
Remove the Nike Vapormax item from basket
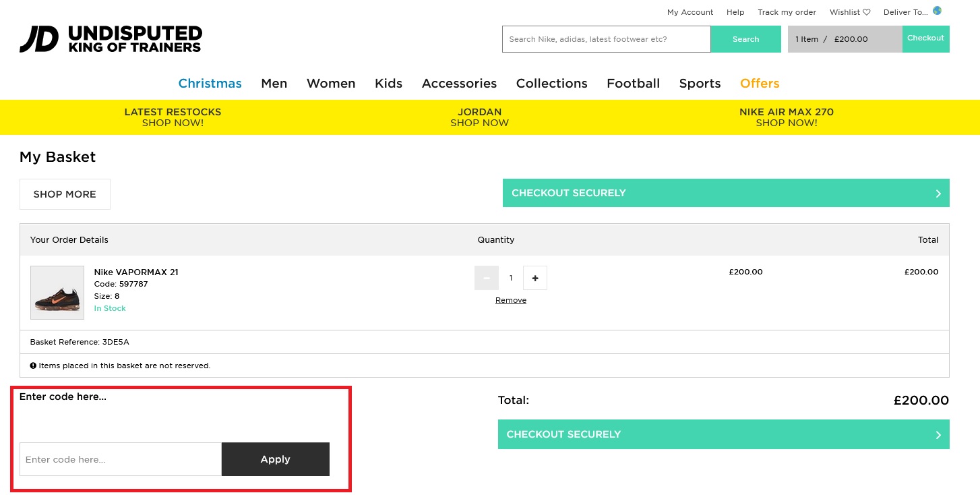point(511,301)
